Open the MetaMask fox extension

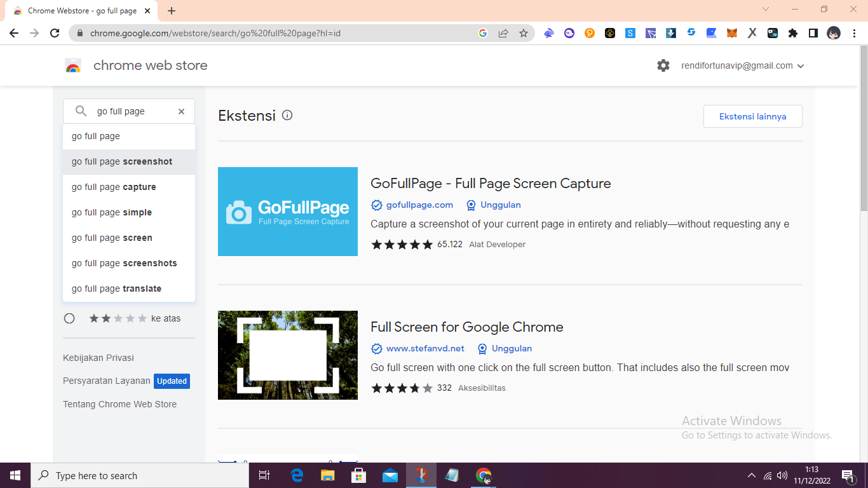pyautogui.click(x=732, y=33)
